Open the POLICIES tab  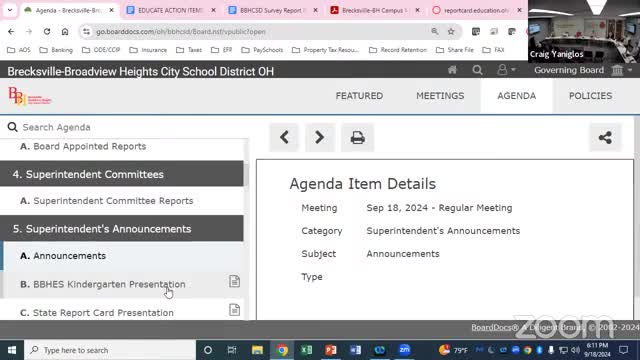(x=590, y=96)
